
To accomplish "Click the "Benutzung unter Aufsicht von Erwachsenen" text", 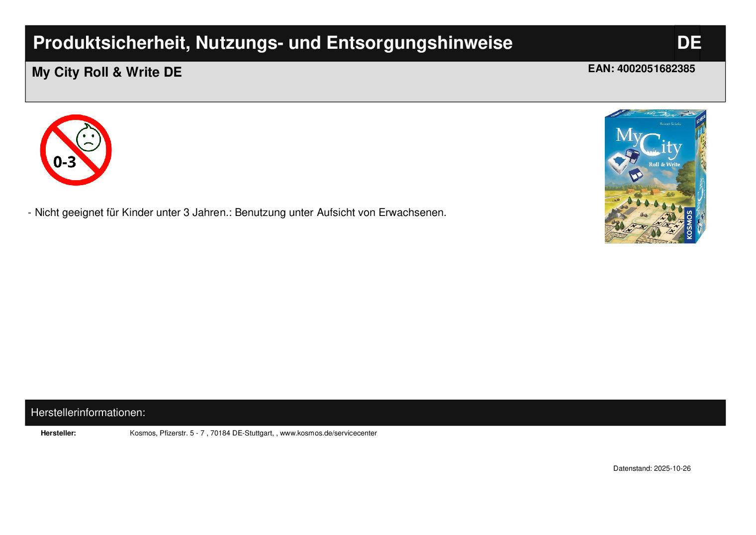I will coord(340,213).
